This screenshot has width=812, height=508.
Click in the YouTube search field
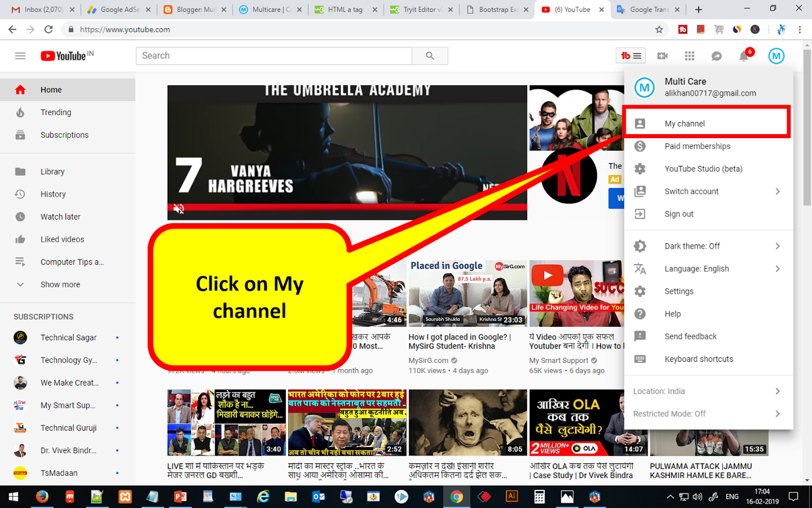point(274,56)
